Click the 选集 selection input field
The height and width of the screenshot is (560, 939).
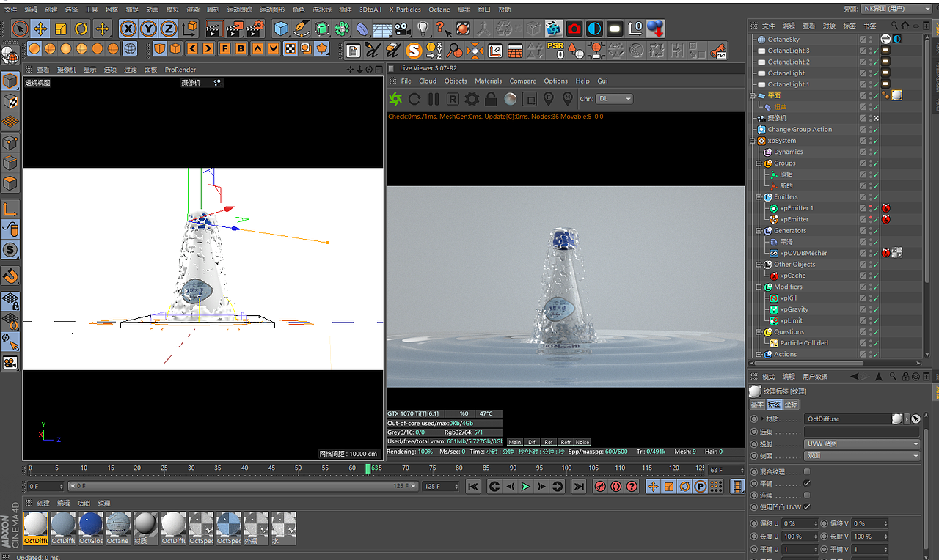(x=862, y=432)
